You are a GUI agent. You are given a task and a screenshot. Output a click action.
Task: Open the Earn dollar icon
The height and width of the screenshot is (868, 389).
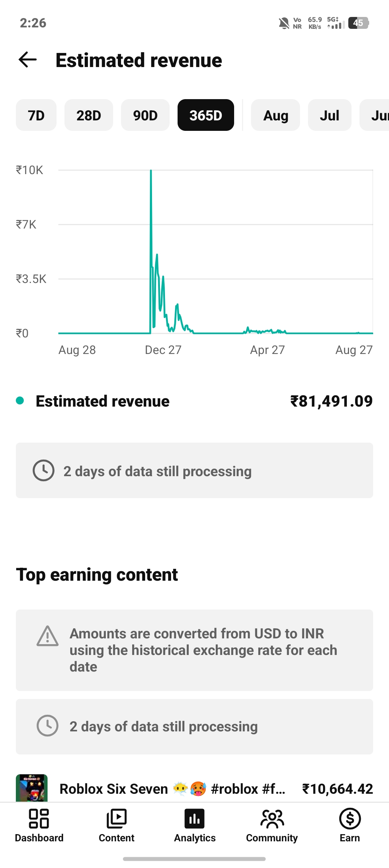pos(350,819)
